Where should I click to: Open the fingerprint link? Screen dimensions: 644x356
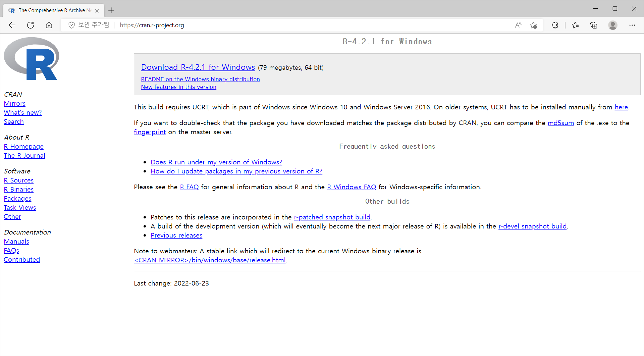coord(150,132)
